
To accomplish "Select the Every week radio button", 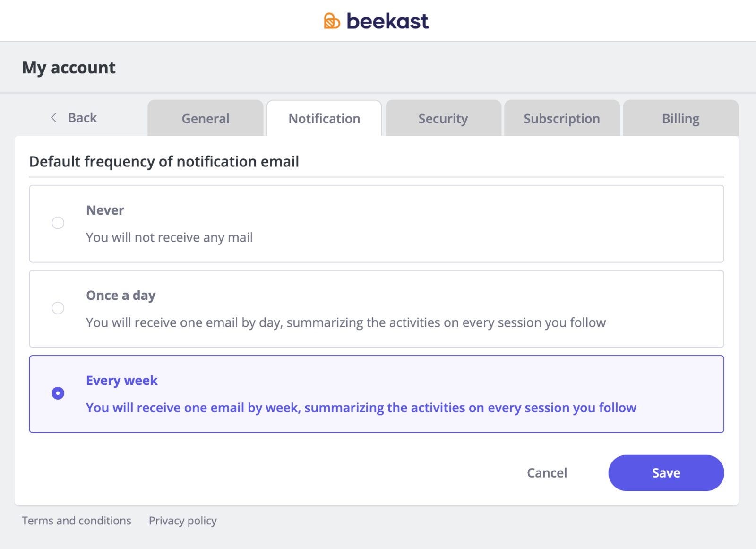I will (x=58, y=393).
